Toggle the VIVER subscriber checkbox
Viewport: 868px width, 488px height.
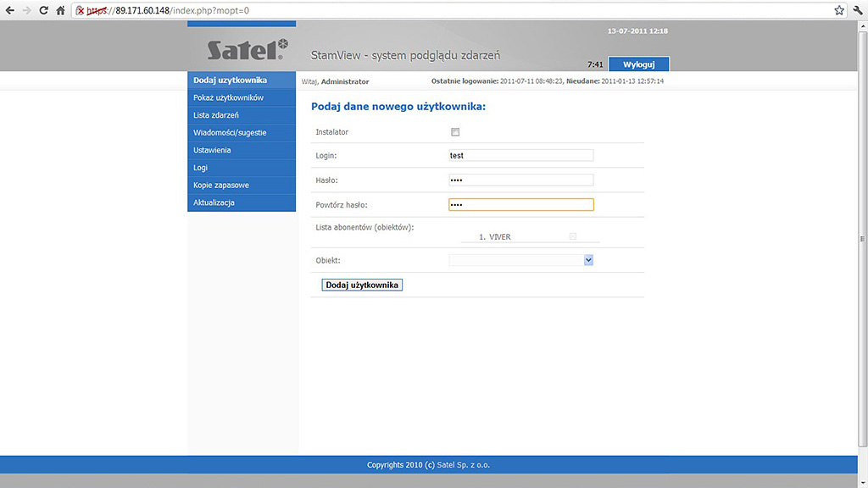[573, 236]
